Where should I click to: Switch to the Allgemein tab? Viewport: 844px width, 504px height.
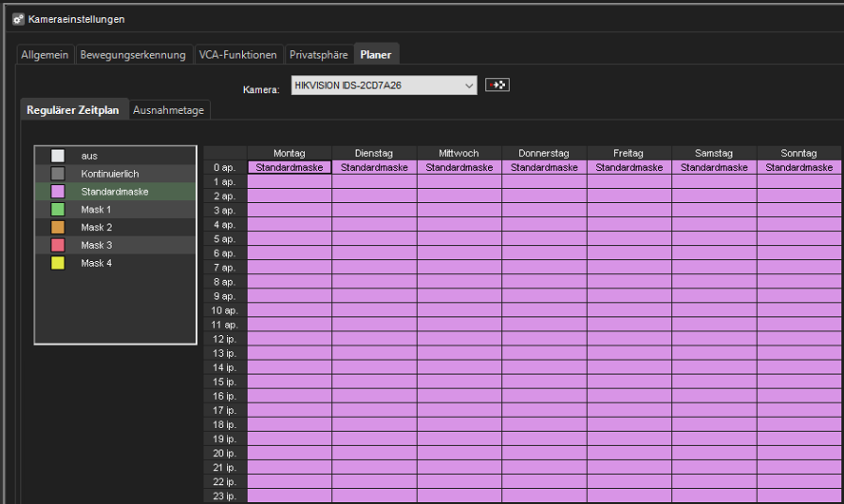tap(45, 55)
